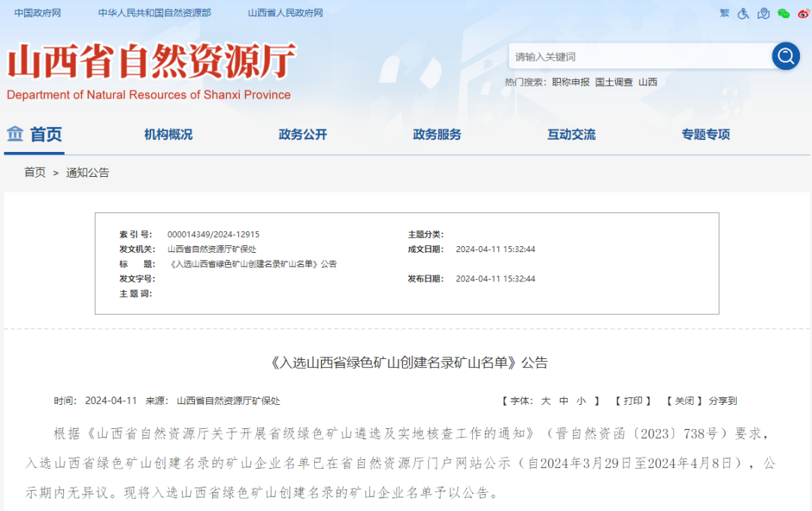Screen dimensions: 812x511
Task: Click the magnifier search button
Action: pos(786,56)
